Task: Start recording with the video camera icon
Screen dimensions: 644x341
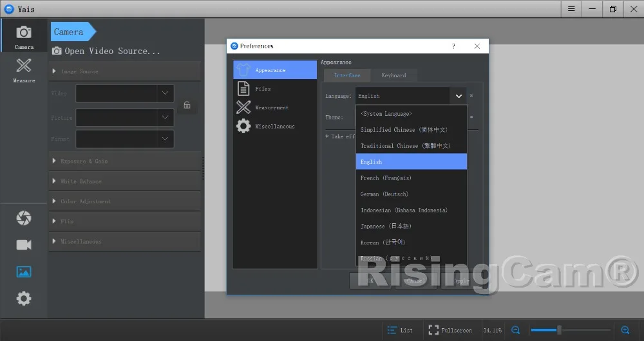Action: click(24, 245)
